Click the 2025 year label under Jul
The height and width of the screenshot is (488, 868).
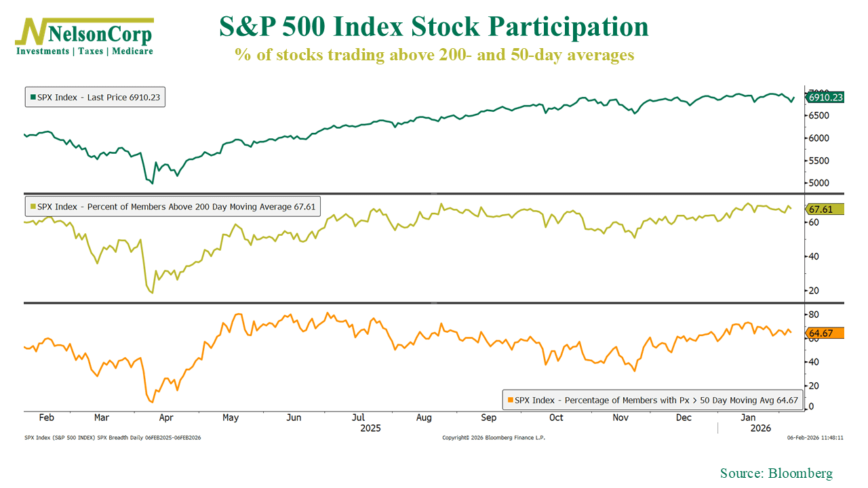click(370, 428)
